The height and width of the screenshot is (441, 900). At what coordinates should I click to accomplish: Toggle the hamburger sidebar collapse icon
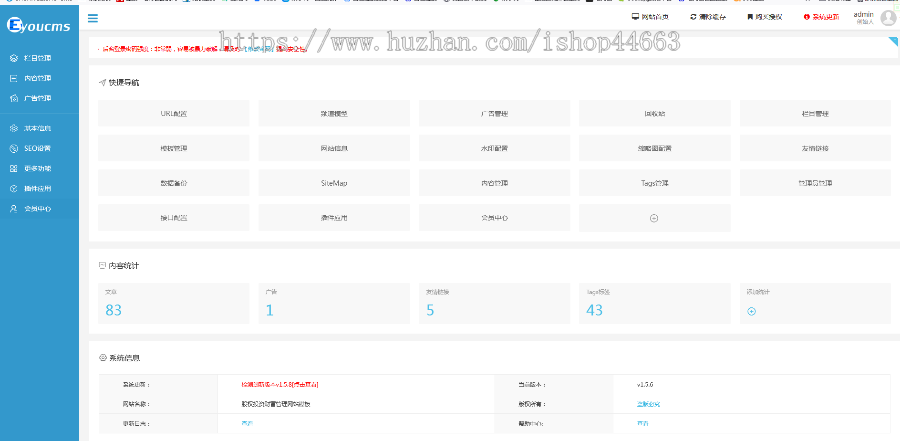(92, 18)
